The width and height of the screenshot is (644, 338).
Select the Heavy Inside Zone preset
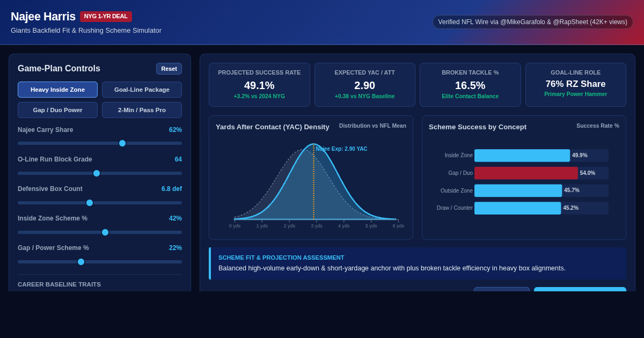pyautogui.click(x=57, y=90)
